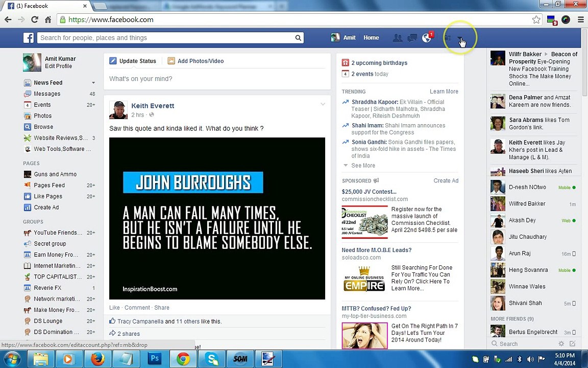Open chat with Wilfred Bakker

click(x=533, y=204)
